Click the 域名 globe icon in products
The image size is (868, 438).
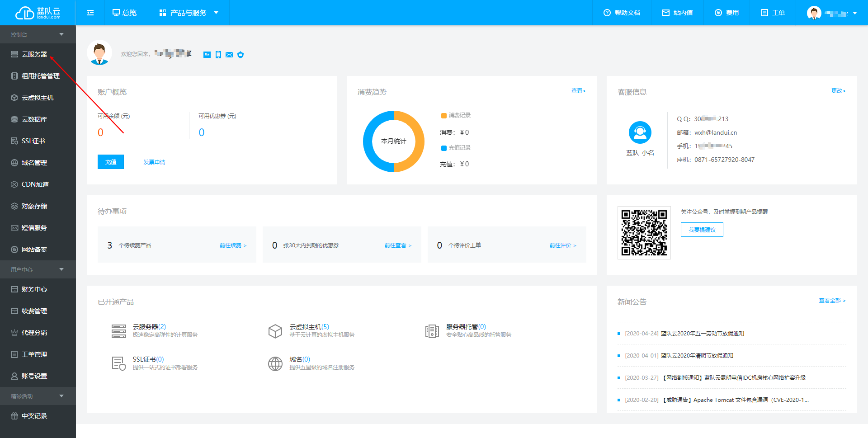pyautogui.click(x=275, y=363)
